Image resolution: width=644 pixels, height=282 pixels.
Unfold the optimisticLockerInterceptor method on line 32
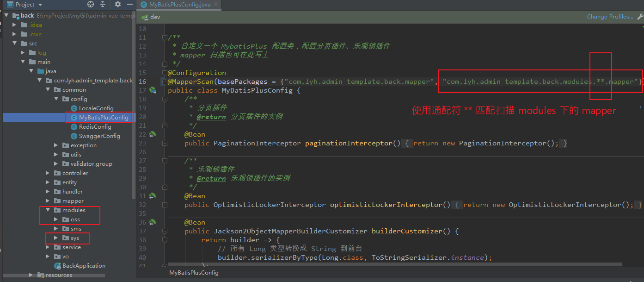click(165, 205)
